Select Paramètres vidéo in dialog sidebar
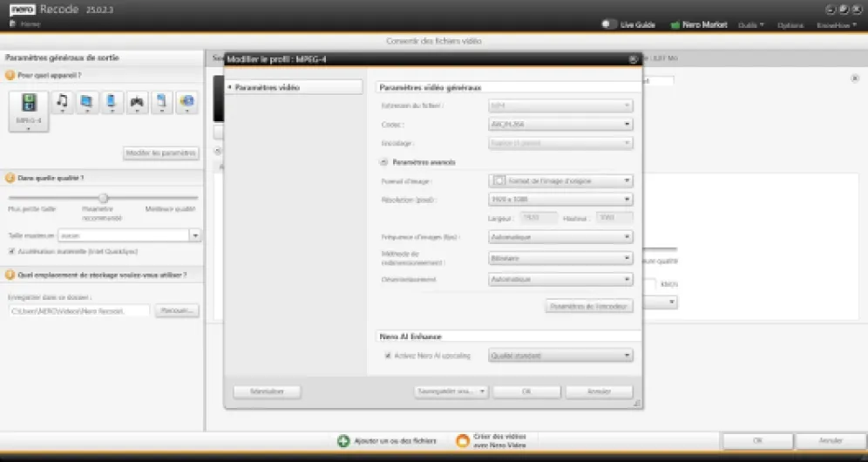 point(294,87)
